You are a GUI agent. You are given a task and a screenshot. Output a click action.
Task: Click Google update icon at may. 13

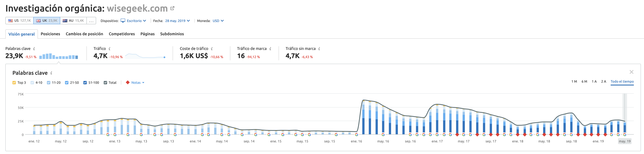click(141, 135)
